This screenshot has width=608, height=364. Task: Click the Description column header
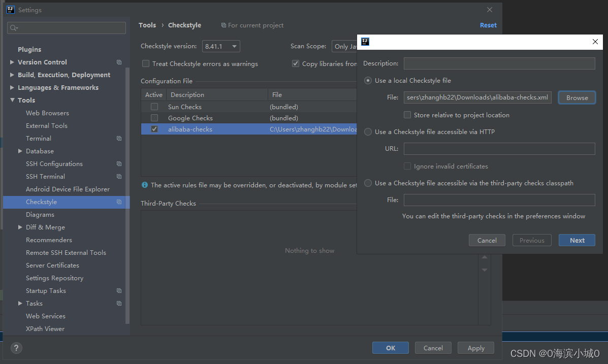217,94
